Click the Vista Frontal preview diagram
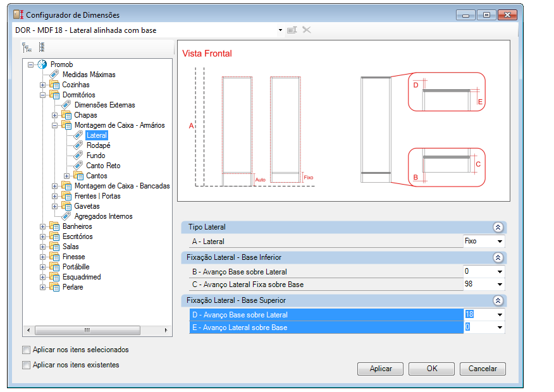This screenshot has height=392, width=554. [343, 121]
